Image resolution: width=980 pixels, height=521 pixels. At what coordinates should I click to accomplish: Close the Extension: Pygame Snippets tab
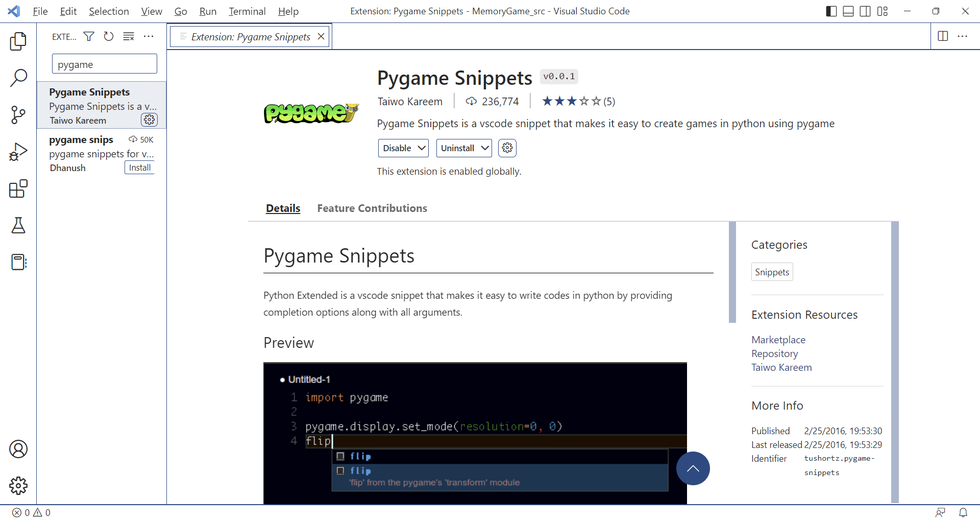321,36
